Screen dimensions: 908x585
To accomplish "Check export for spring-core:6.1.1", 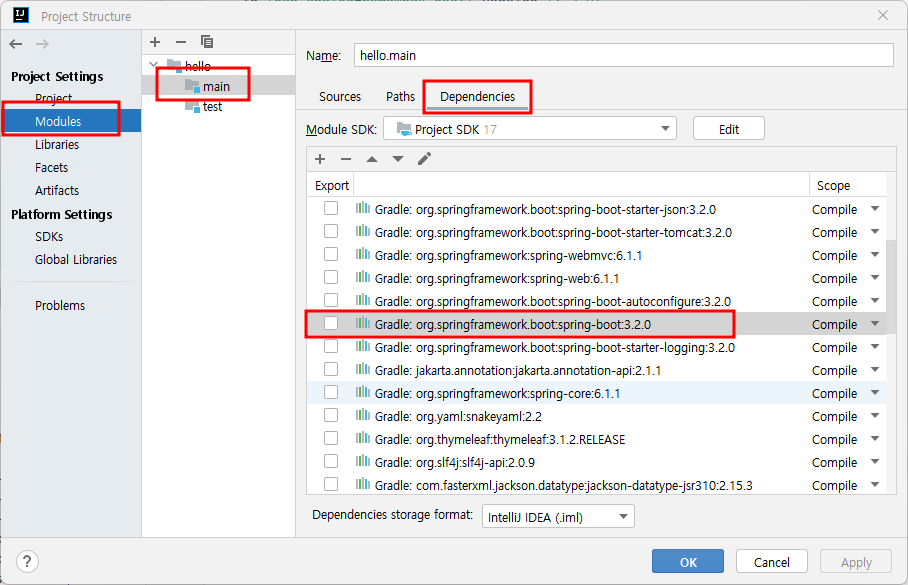I will [331, 392].
